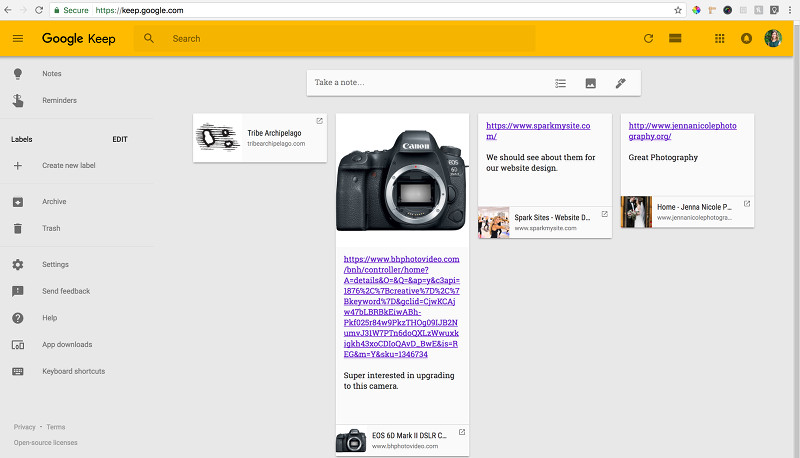Click 'We should see about them' note text
The width and height of the screenshot is (800, 458).
pyautogui.click(x=540, y=163)
